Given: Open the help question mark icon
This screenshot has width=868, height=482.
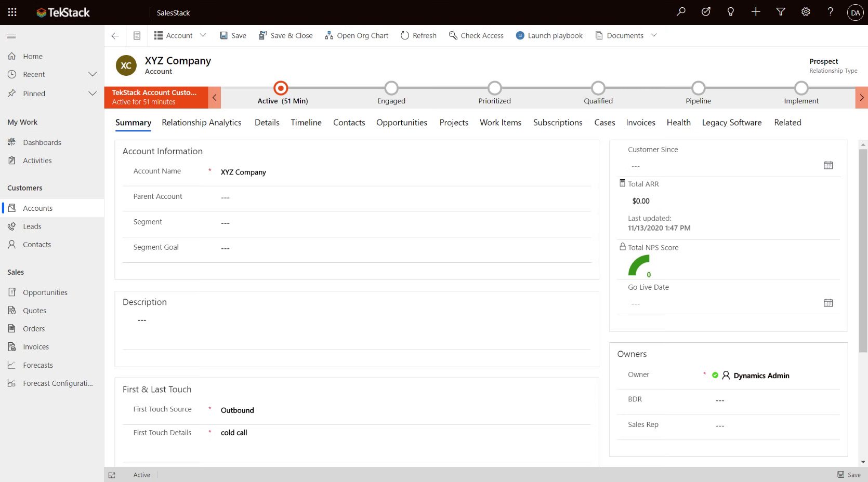Looking at the screenshot, I should coord(831,12).
